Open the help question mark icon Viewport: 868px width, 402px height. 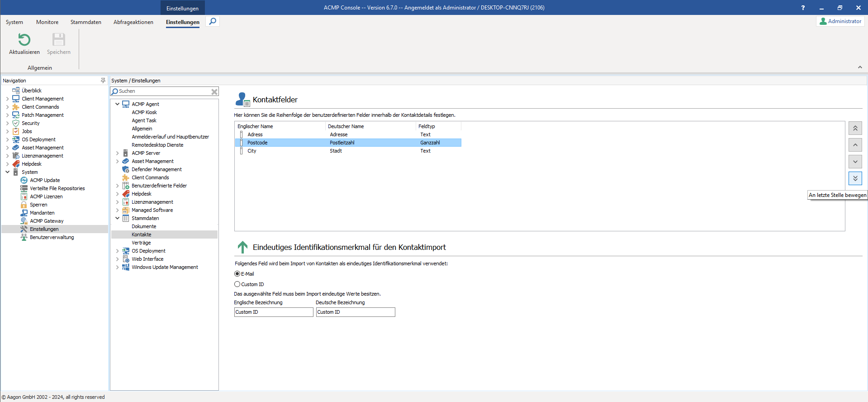(803, 8)
